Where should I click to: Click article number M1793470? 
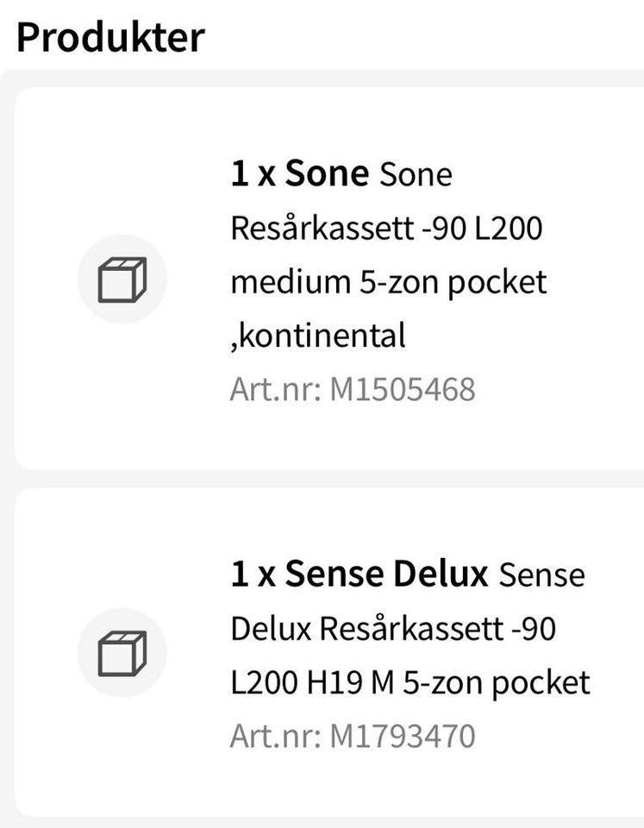point(402,736)
